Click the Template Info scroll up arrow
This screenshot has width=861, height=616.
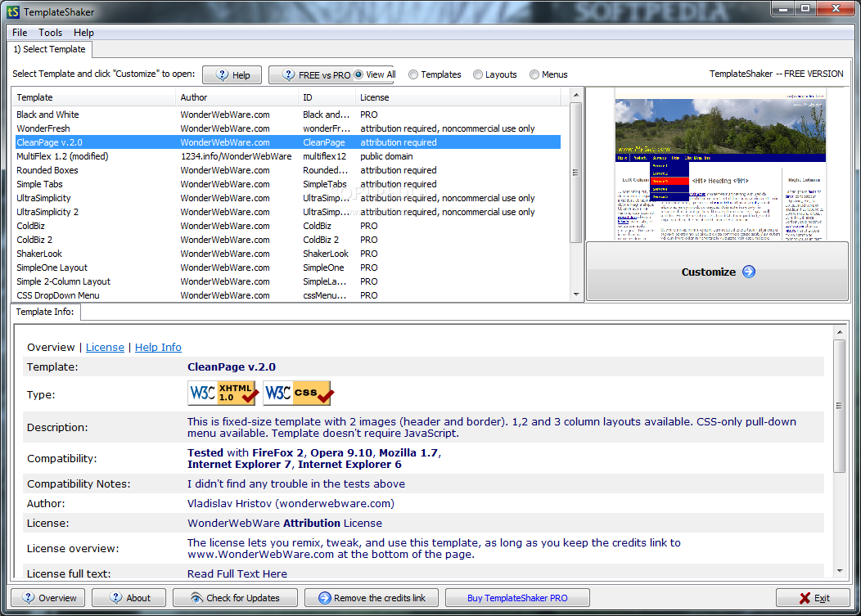[x=839, y=332]
